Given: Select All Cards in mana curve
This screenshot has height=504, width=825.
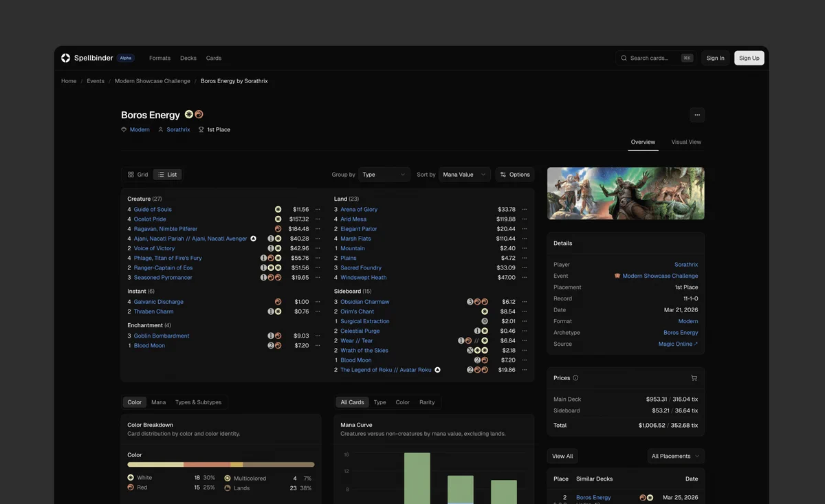Looking at the screenshot, I should pos(352,402).
